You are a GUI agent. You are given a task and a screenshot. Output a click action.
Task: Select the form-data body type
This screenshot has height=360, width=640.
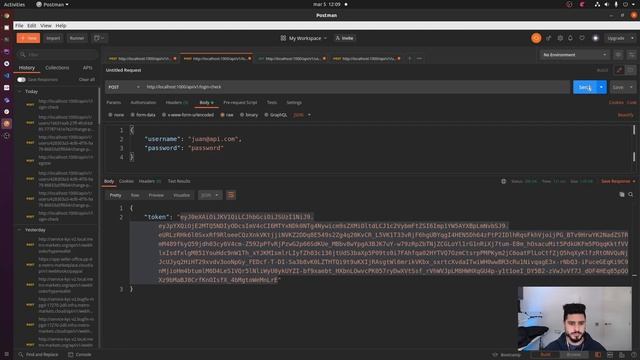(143, 115)
